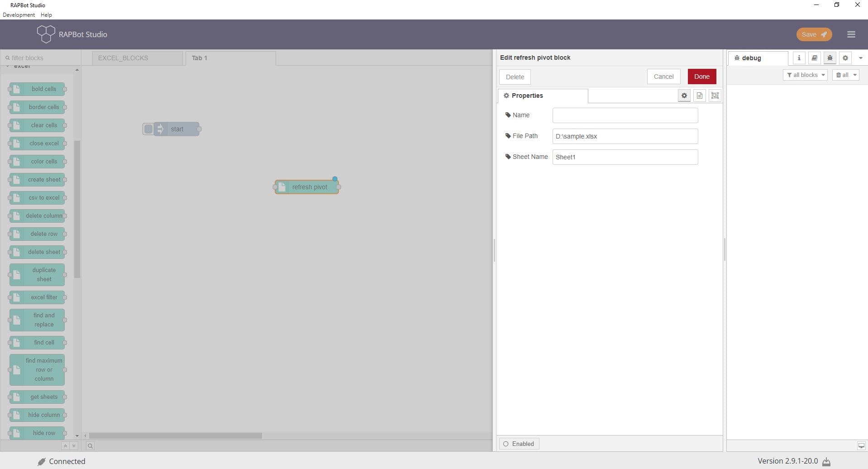Open the configuration gear sidebar tab
Screen dimensions: 868x469
[x=845, y=58]
